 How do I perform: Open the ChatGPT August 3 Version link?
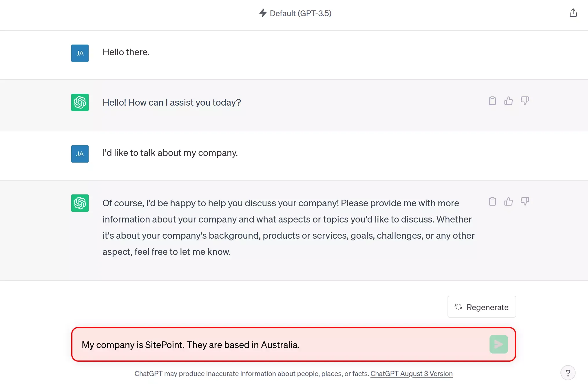[x=411, y=374]
